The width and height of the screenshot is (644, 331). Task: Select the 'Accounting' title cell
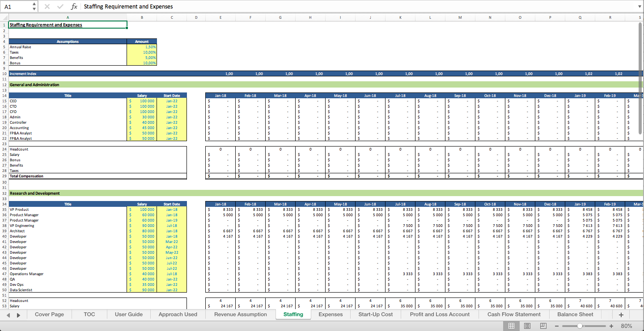click(68, 128)
